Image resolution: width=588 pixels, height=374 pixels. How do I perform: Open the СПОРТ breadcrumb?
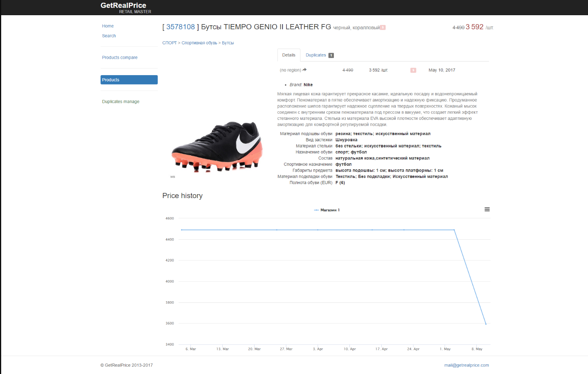[x=169, y=43]
